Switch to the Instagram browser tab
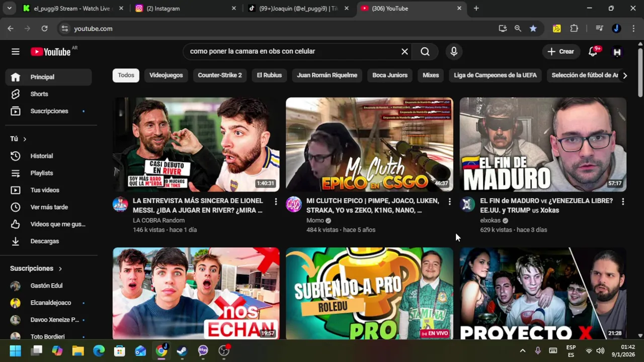Viewport: 644px width, 362px height. pos(185,9)
